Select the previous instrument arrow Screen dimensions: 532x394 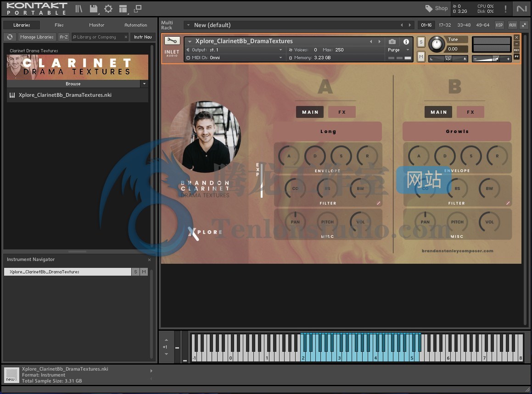click(x=371, y=41)
